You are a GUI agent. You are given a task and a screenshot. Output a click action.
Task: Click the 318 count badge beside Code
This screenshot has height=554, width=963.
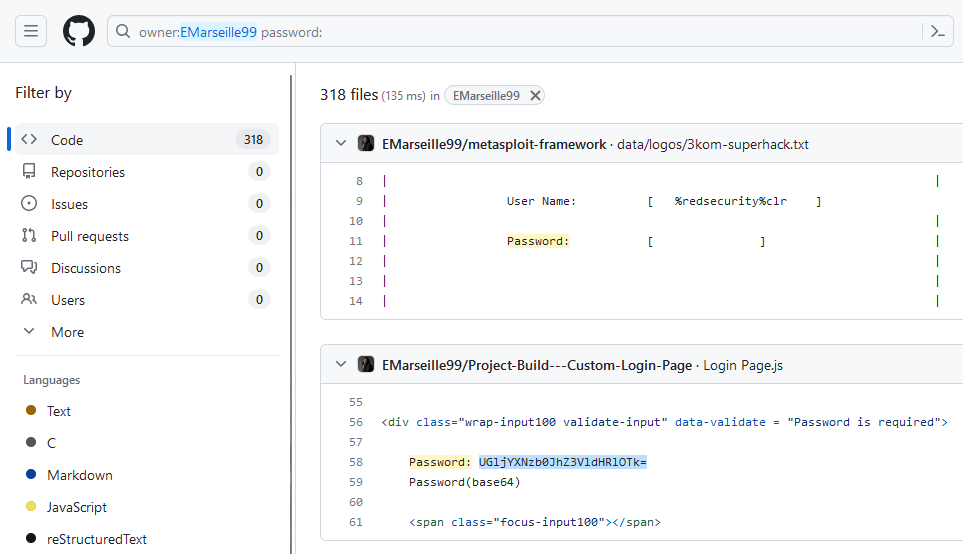pyautogui.click(x=253, y=139)
